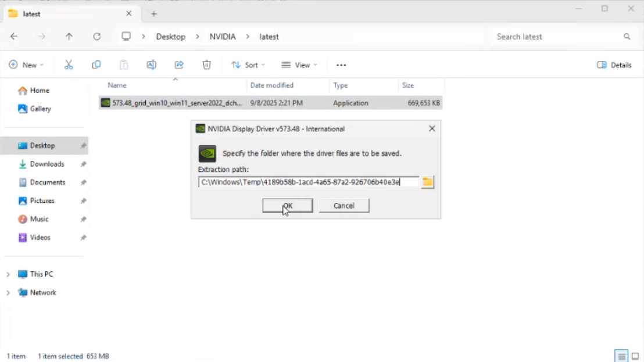This screenshot has width=644, height=362.
Task: Click the NVIDIA logo icon in dialog title bar
Action: [x=201, y=128]
